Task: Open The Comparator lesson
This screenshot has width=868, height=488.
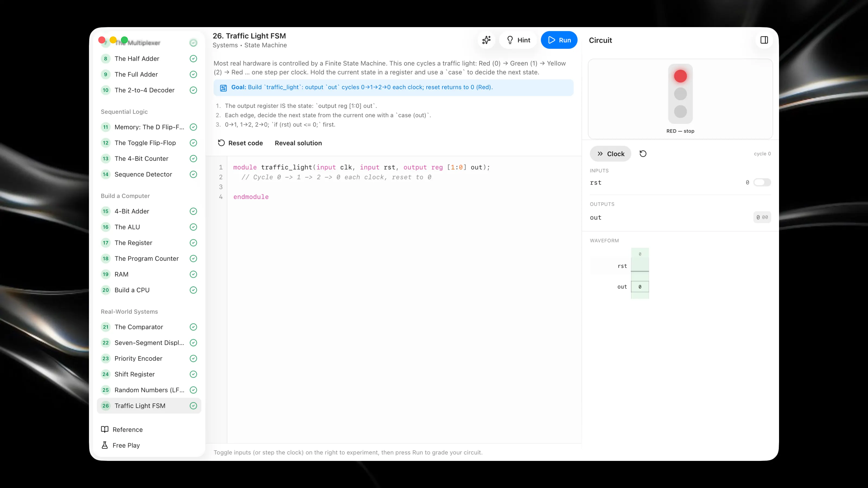Action: (149, 327)
